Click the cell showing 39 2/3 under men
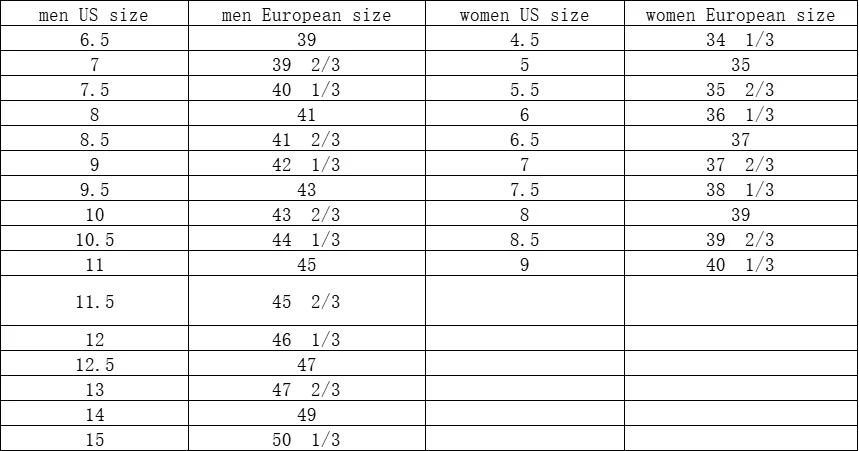Image resolution: width=859 pixels, height=451 pixels. pos(306,65)
